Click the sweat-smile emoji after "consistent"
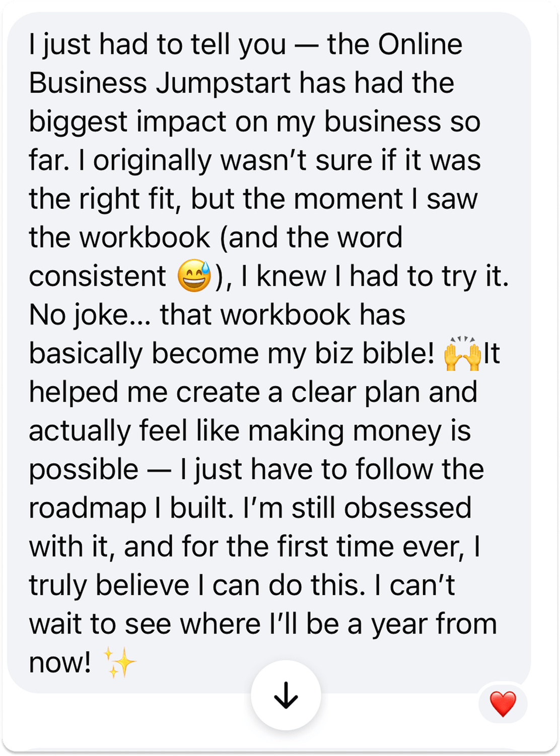 (x=194, y=277)
